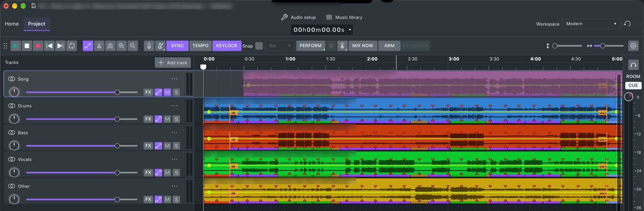
Task: Open Audio setup
Action: coord(298,17)
